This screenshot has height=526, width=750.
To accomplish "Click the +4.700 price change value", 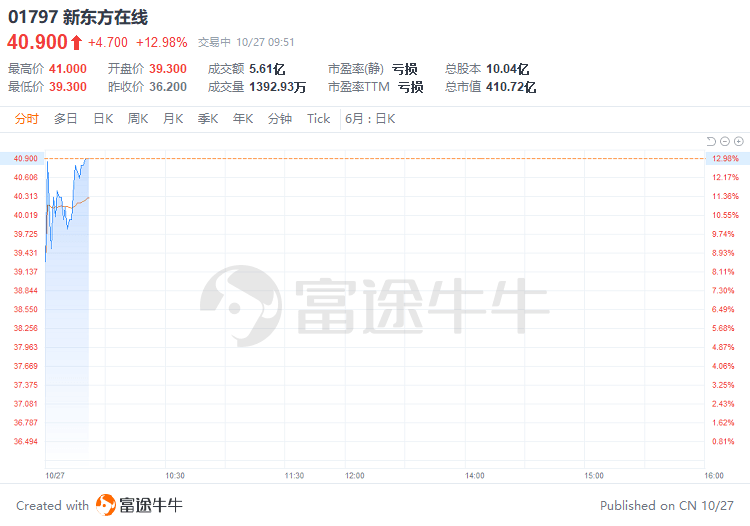I will 108,43.
